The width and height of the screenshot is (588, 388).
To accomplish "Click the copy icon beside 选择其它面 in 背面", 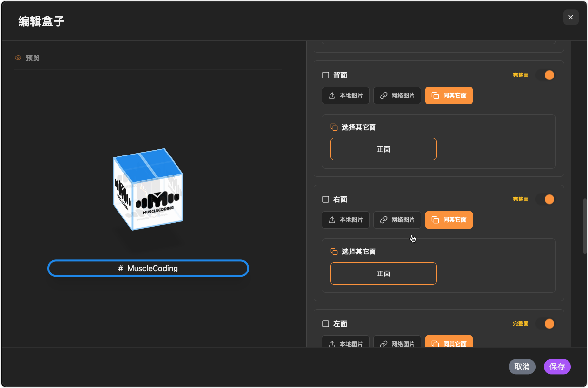I will tap(334, 127).
